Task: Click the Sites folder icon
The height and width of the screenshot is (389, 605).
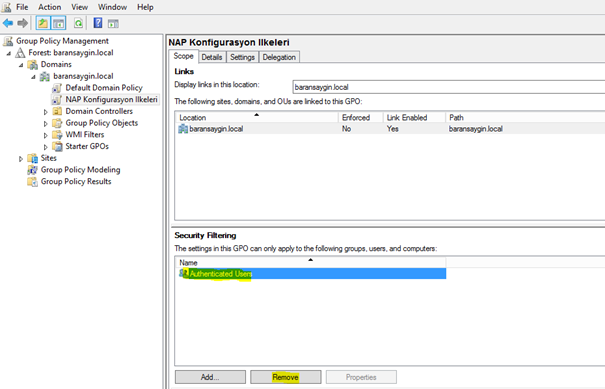Action: [33, 158]
